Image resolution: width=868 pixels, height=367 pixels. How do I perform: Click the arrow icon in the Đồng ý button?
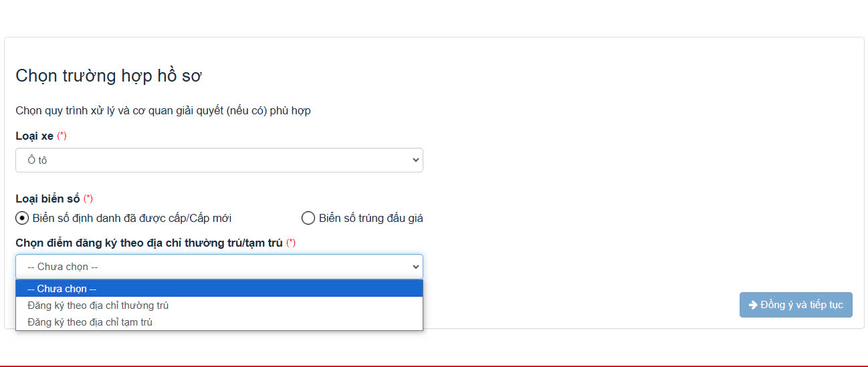[753, 305]
